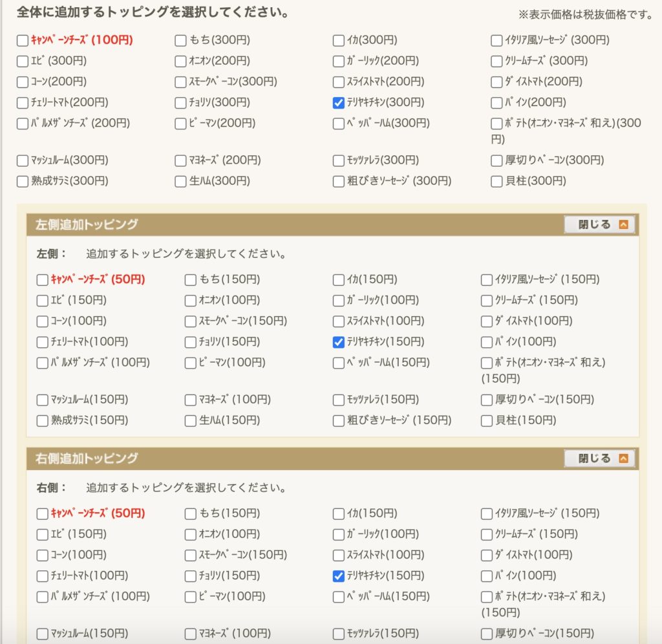Enable whole-pizza イタリア風ソーセージ (300円) topping
Viewport: 662px width, 644px height.
pyautogui.click(x=496, y=41)
